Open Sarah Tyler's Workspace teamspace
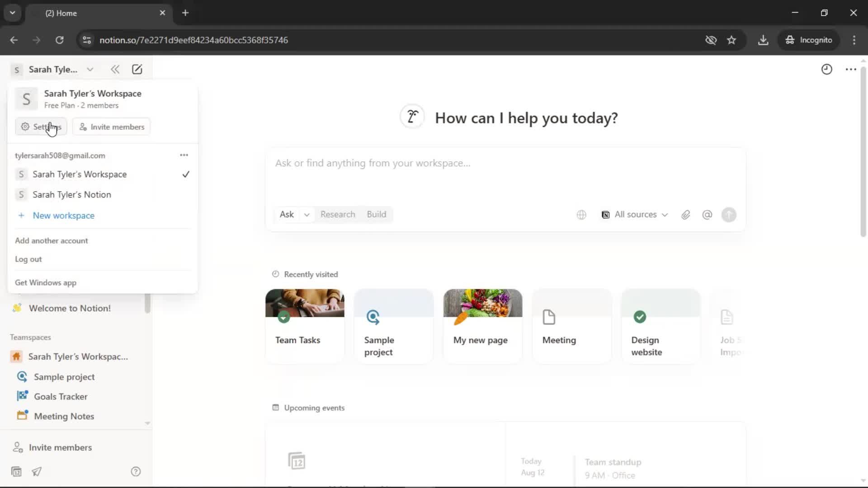 tap(78, 357)
